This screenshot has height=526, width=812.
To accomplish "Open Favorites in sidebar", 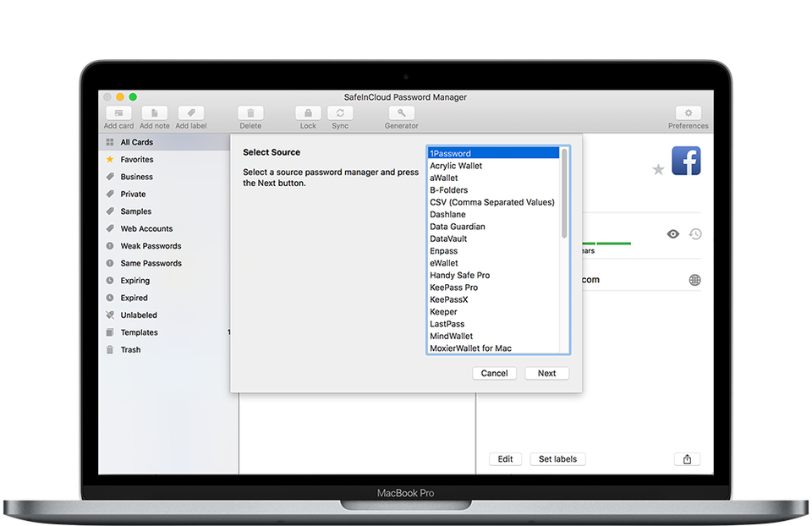I will (x=164, y=160).
